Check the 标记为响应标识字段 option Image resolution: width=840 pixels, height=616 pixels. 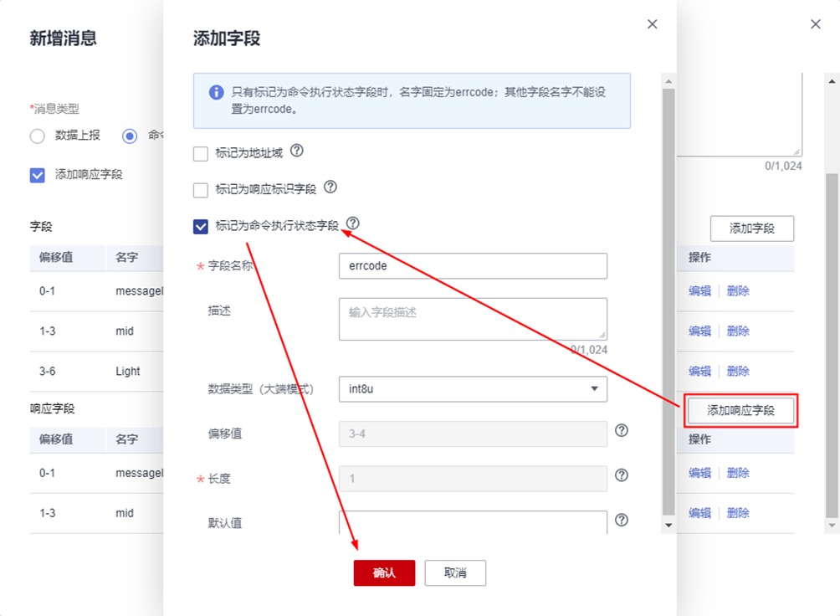[201, 190]
